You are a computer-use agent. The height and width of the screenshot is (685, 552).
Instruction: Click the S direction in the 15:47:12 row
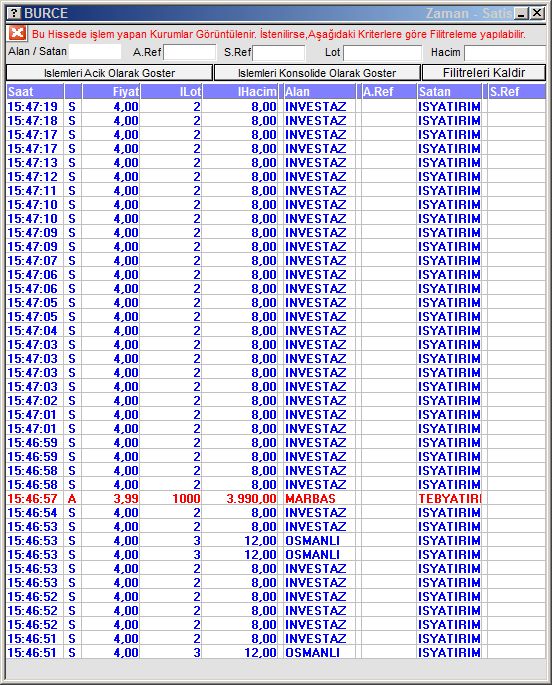[72, 176]
